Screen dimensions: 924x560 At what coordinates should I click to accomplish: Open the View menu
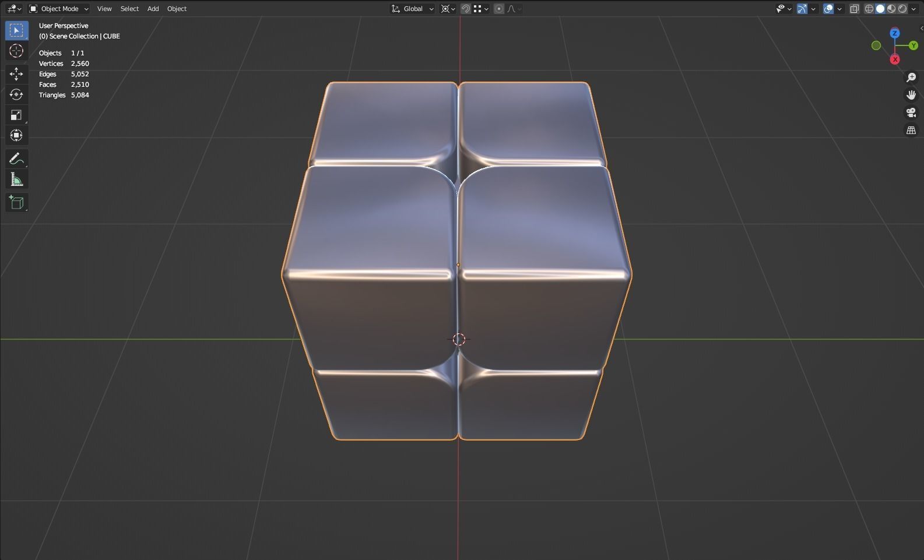pos(104,9)
